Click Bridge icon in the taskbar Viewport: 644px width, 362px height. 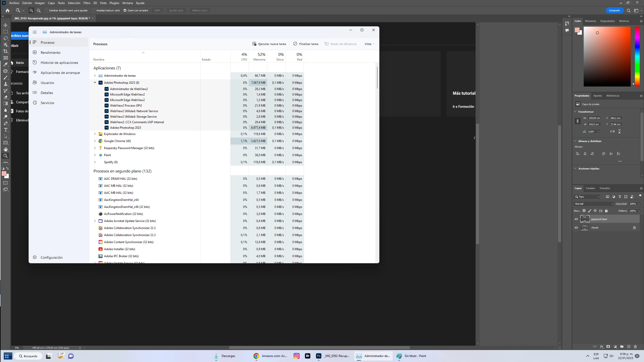[307, 356]
